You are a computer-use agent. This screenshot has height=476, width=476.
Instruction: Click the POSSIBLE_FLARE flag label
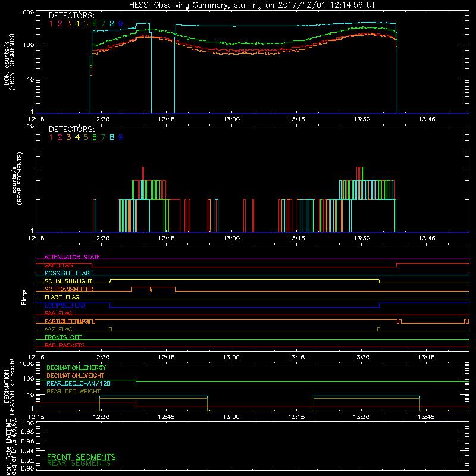coord(68,273)
